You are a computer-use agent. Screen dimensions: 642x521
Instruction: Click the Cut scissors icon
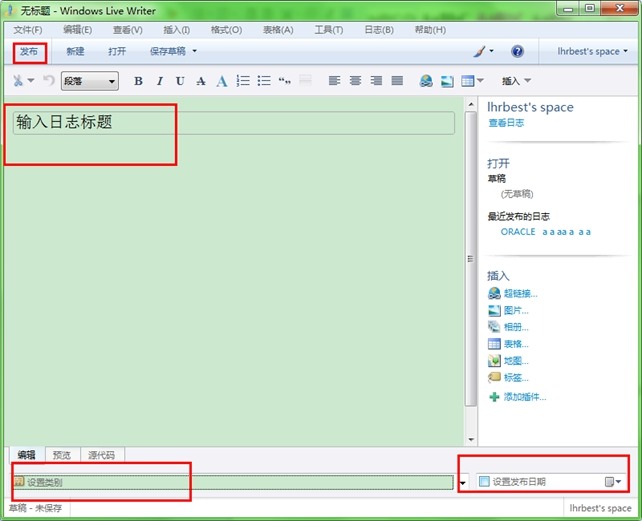coord(18,81)
